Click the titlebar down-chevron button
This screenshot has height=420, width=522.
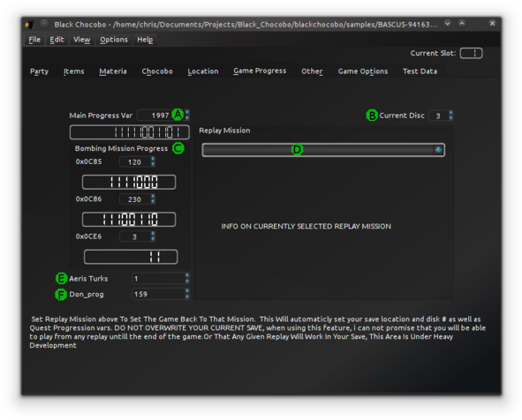click(x=448, y=24)
